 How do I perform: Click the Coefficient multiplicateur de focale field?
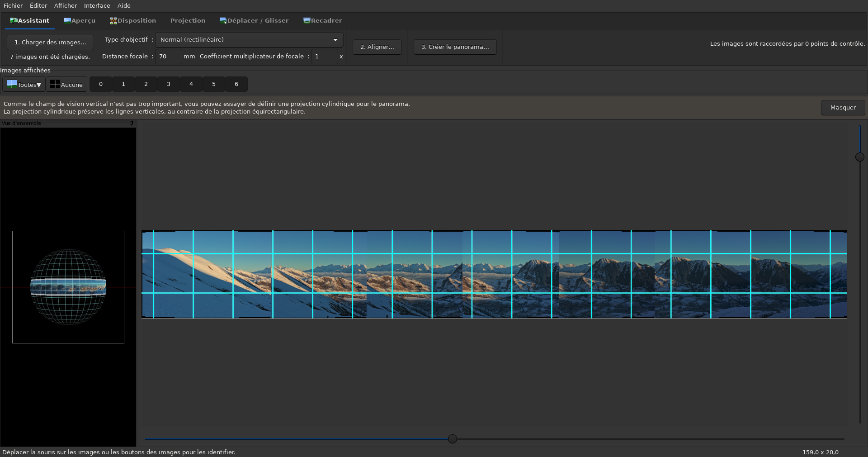click(x=324, y=57)
